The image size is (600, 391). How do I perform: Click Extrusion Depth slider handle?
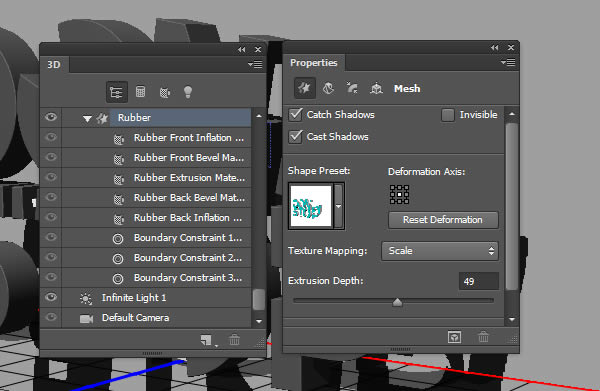397,302
